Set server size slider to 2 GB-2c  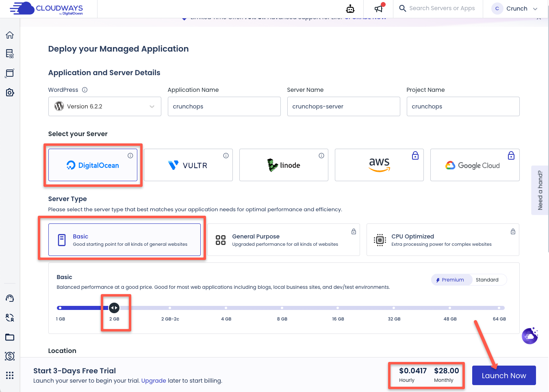pyautogui.click(x=170, y=308)
